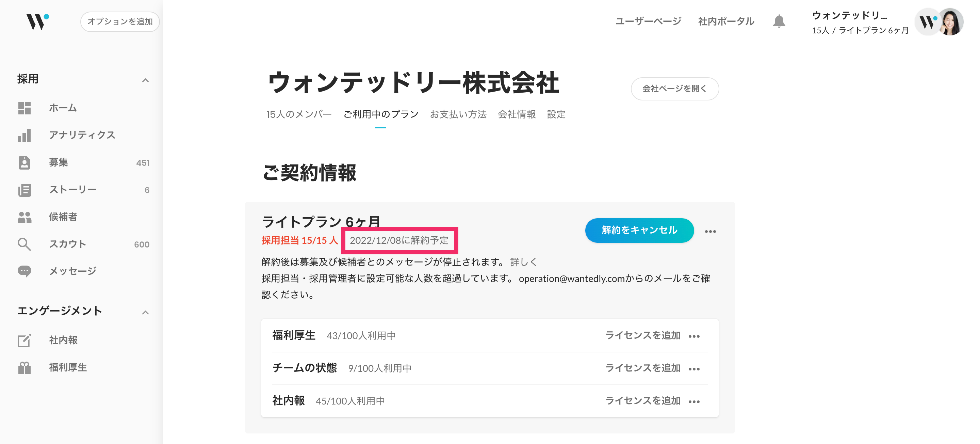The height and width of the screenshot is (444, 980).
Task: Open the ユーザーページ link
Action: click(x=648, y=21)
